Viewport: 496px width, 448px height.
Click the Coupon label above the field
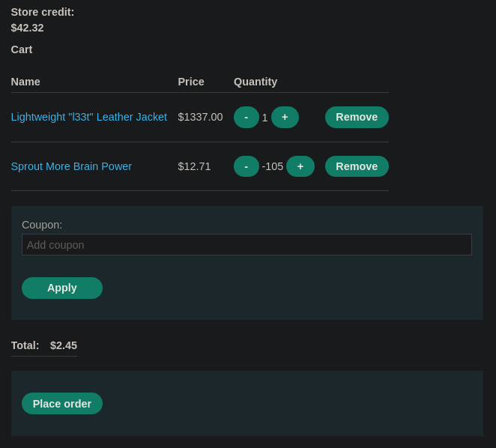tap(42, 225)
